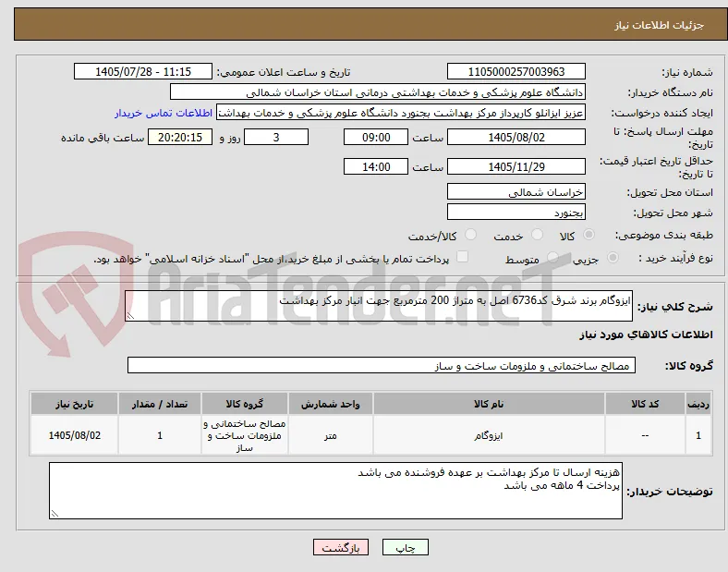This screenshot has width=728, height=572.
Task: Click the buyer notes resize handle
Action: (55, 514)
